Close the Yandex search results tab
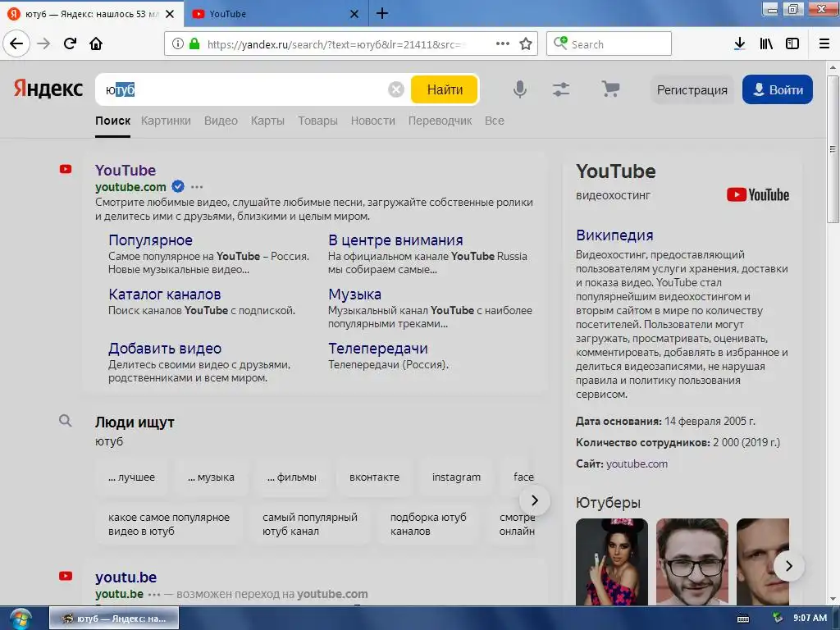The width and height of the screenshot is (840, 630). [170, 14]
